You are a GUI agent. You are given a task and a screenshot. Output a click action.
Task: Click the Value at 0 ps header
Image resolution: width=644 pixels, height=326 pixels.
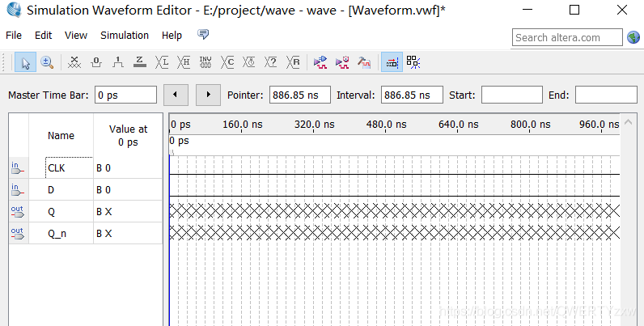click(x=128, y=135)
